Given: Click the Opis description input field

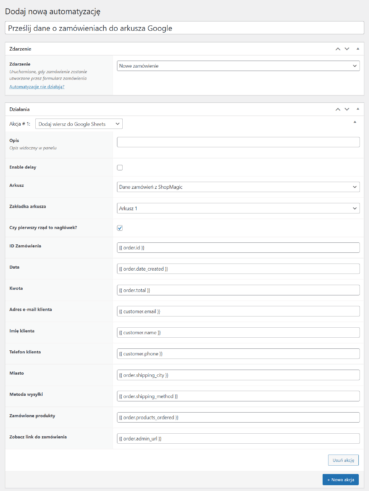Looking at the screenshot, I should coord(238,142).
